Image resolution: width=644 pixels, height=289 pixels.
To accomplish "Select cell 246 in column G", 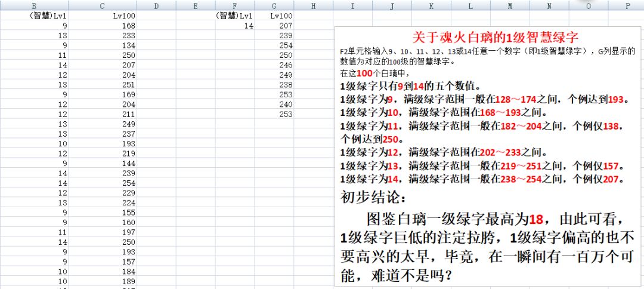I will tap(274, 65).
